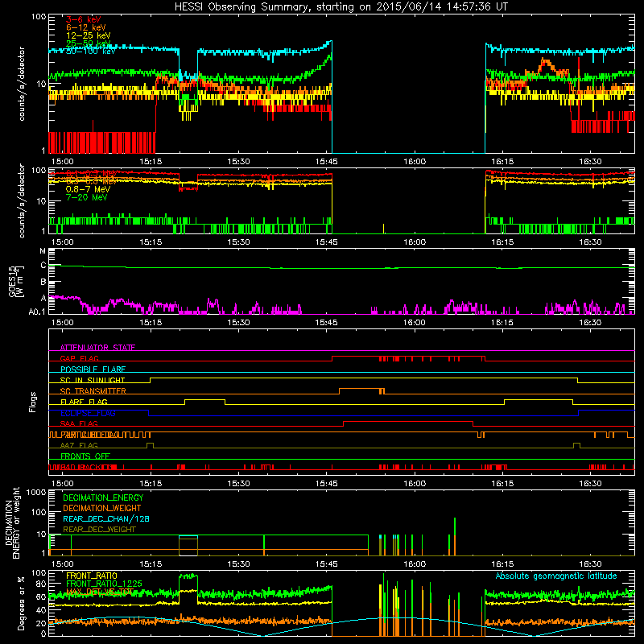Click the 'SAA_FLAG' flag label
This screenshot has height=644, width=644.
point(79,423)
